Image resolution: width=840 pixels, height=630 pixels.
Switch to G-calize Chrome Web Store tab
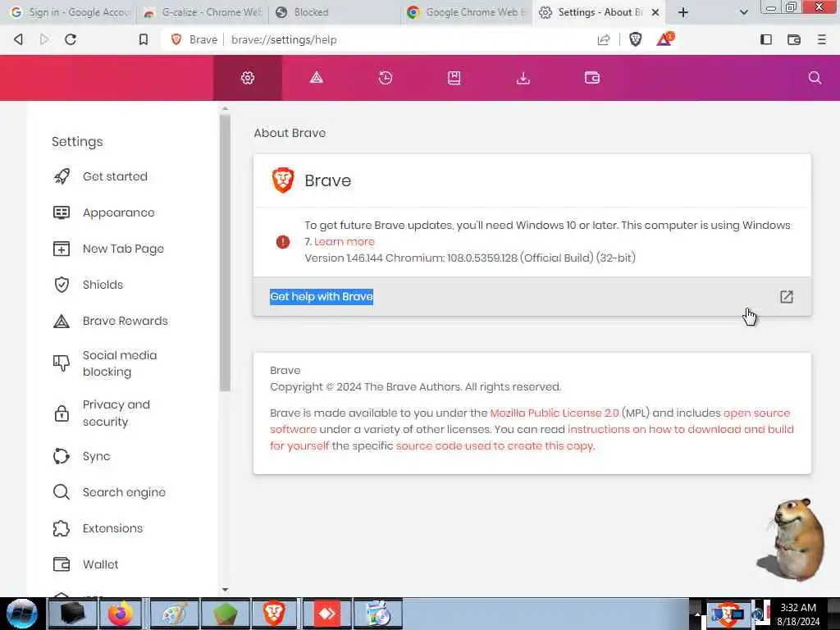pos(202,12)
